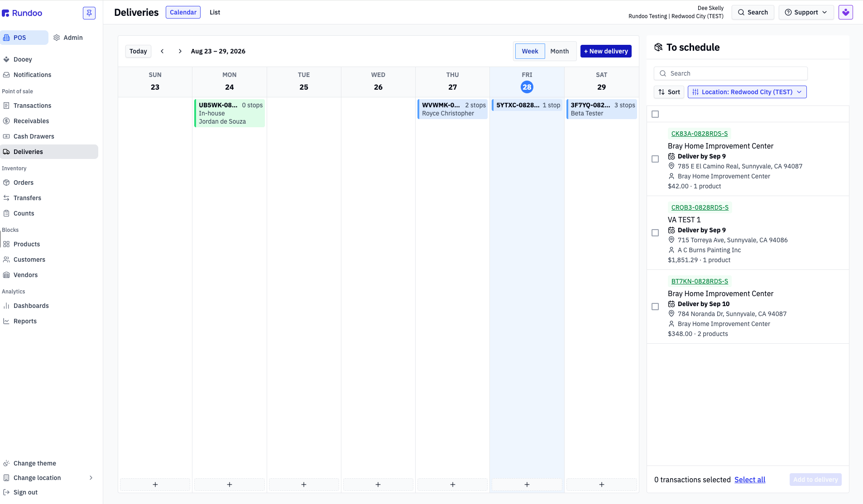Select Deliveries in sidebar
Viewport: 863px width, 504px height.
[49, 152]
